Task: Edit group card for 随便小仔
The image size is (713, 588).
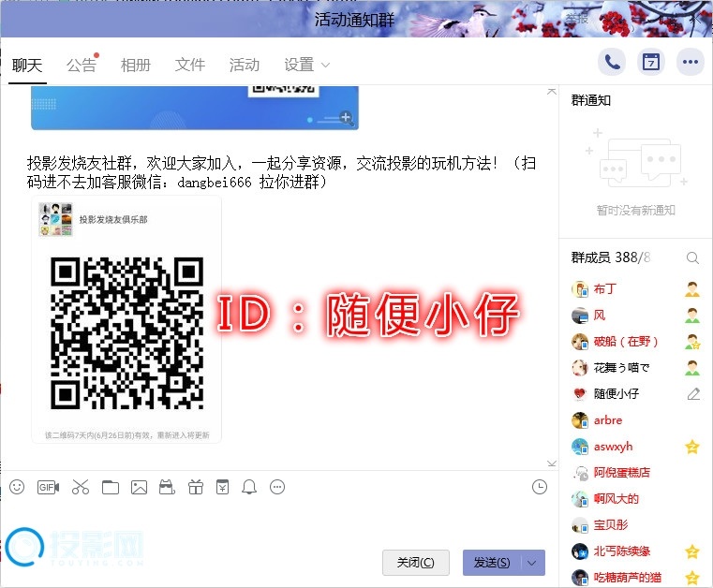Action: (x=693, y=393)
